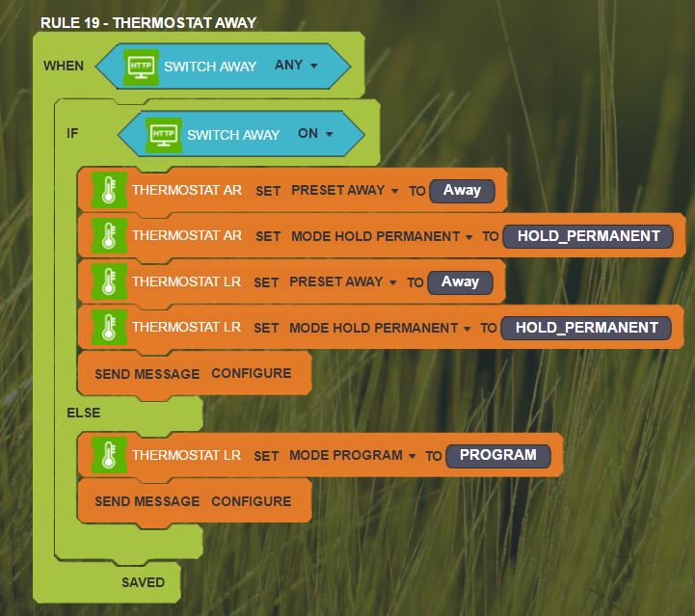Open the ANY dropdown in WHEN trigger

tap(296, 66)
